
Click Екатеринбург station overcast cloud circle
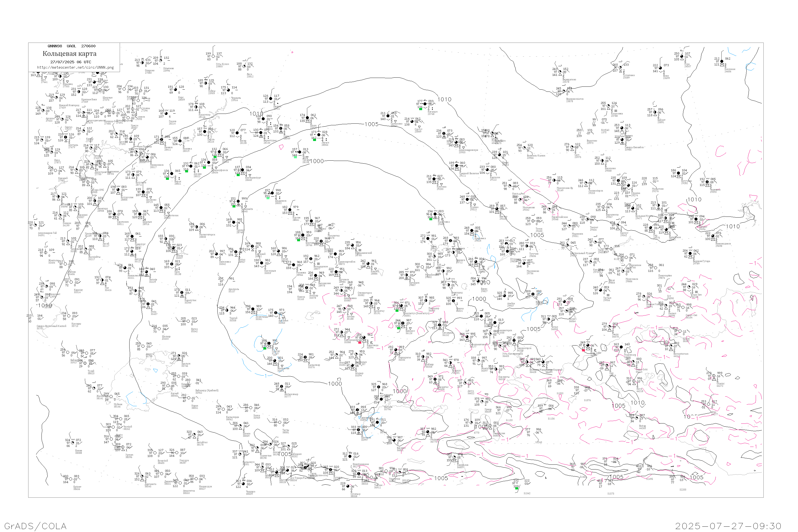(x=242, y=170)
